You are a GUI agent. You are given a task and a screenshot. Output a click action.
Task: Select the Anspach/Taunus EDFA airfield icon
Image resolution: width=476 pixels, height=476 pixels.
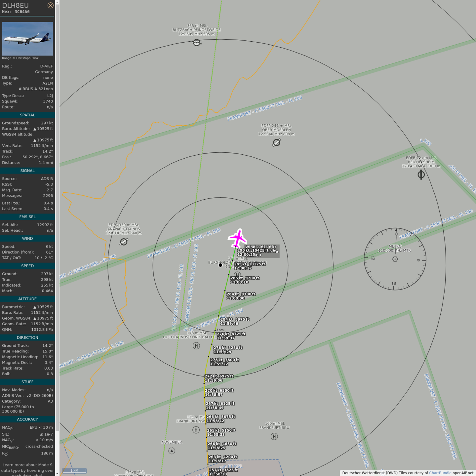(124, 242)
